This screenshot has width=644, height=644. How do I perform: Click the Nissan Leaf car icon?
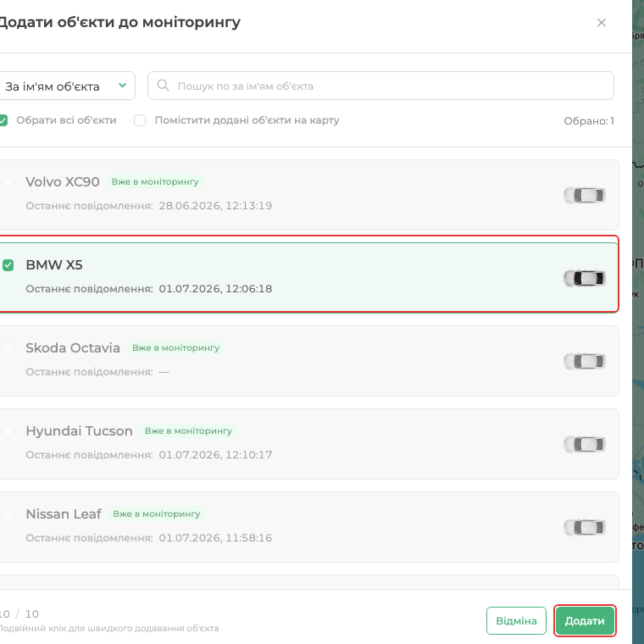585,527
